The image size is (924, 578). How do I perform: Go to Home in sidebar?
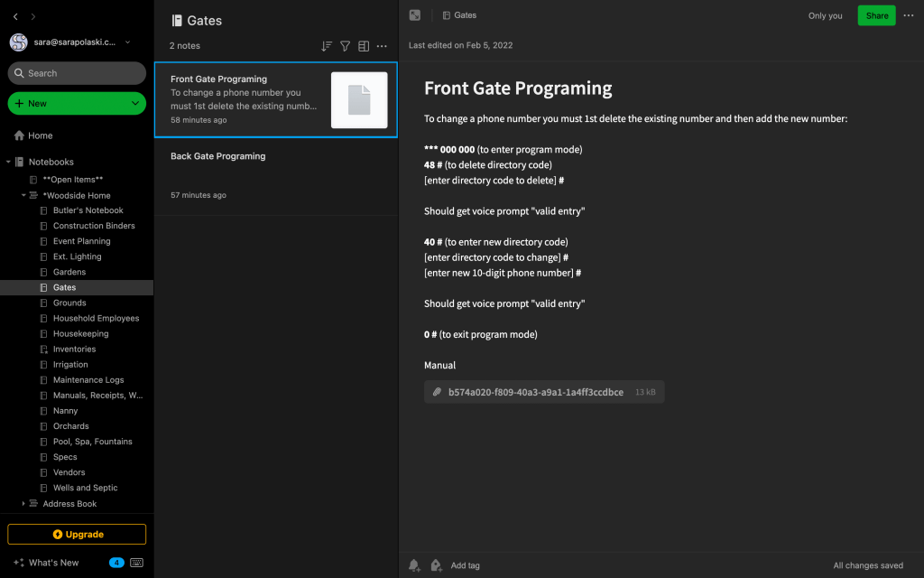click(41, 135)
